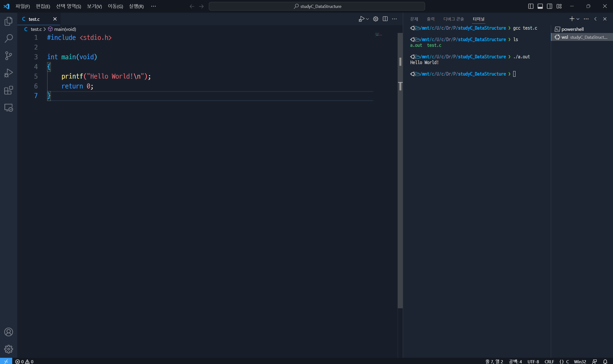
Task: Expand the hidden menu bar items ellipsis
Action: [153, 6]
